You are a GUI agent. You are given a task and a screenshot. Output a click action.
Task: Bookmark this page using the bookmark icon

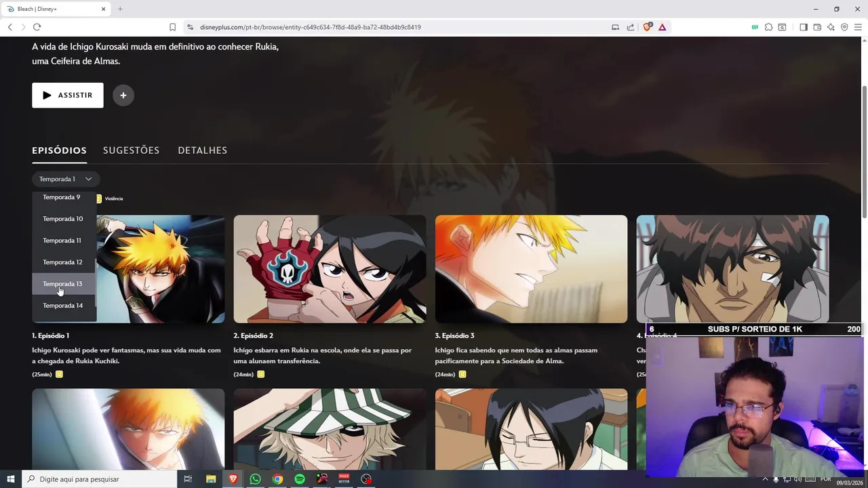click(172, 27)
